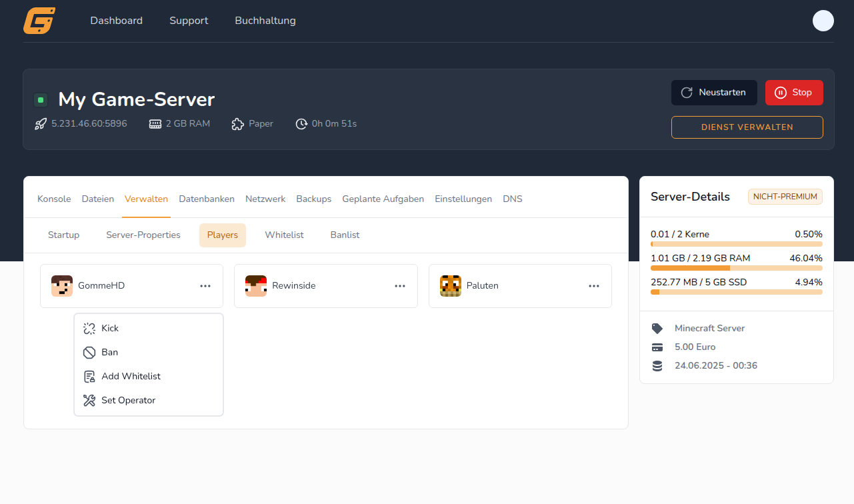Click the clock icon showing server uptime
This screenshot has width=854, height=504.
301,123
